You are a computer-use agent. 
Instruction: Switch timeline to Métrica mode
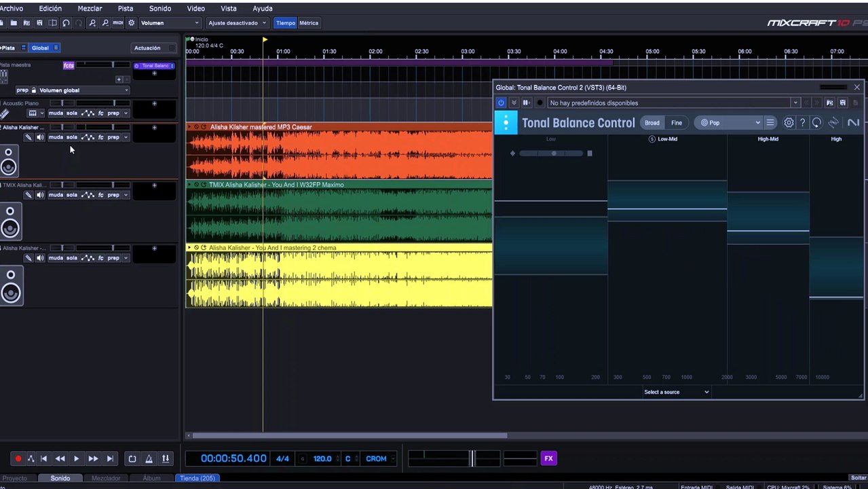309,23
